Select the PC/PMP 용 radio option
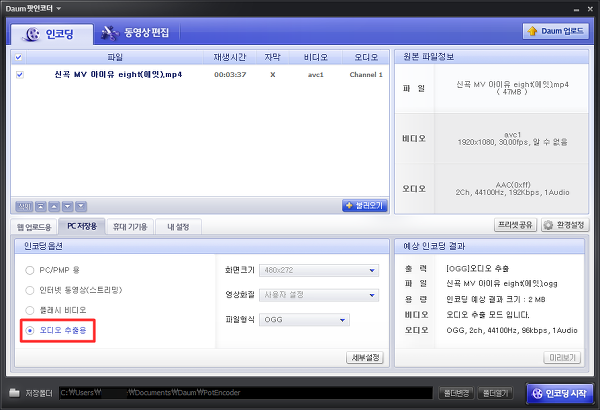 [29, 270]
